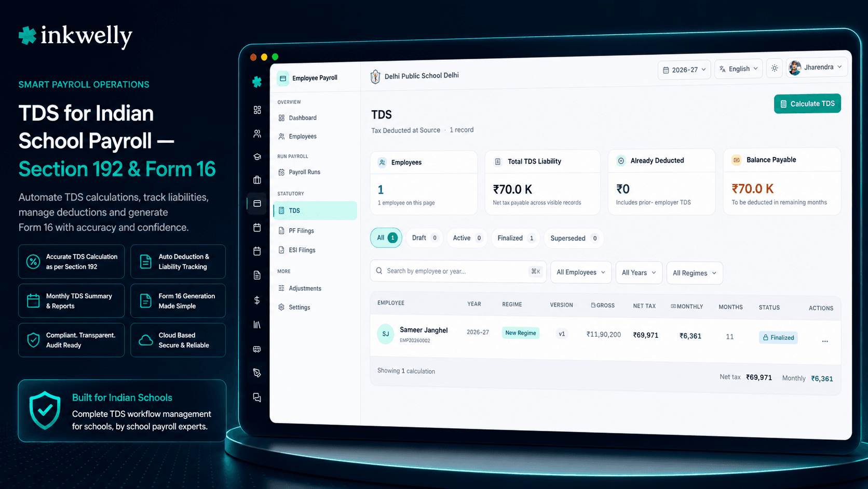Viewport: 868px width, 489px height.
Task: Click the SJ avatar in the employee row
Action: coord(386,334)
